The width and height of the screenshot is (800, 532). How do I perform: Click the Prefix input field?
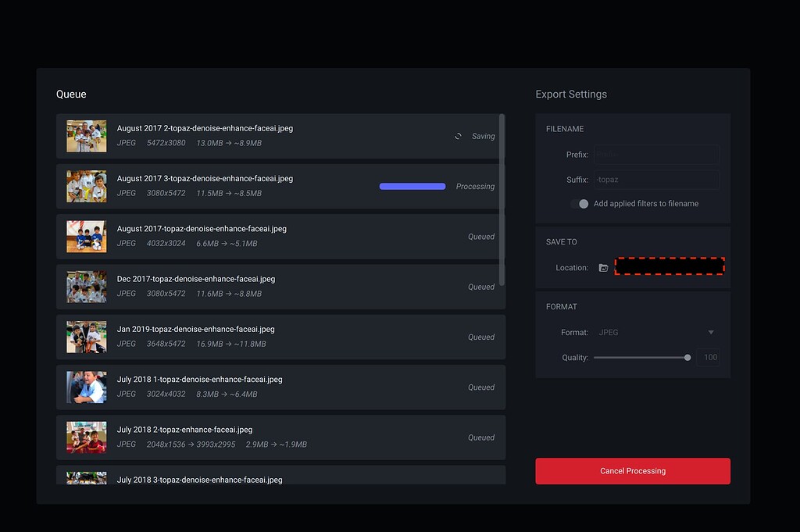(656, 154)
